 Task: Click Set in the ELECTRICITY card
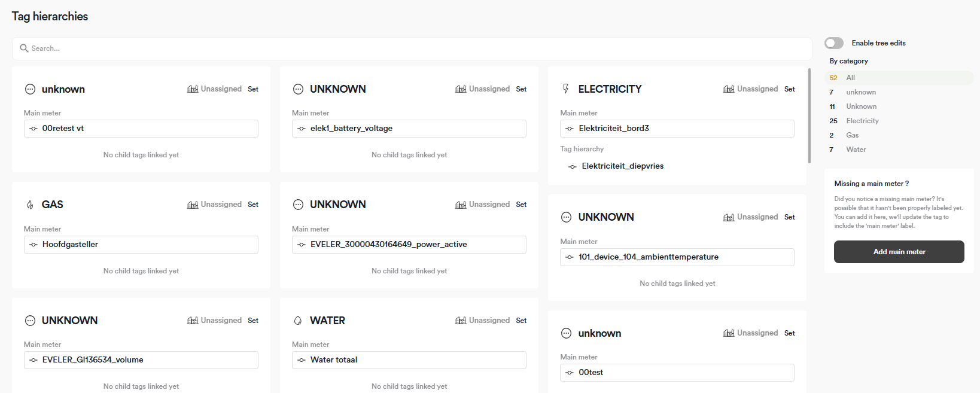[789, 89]
